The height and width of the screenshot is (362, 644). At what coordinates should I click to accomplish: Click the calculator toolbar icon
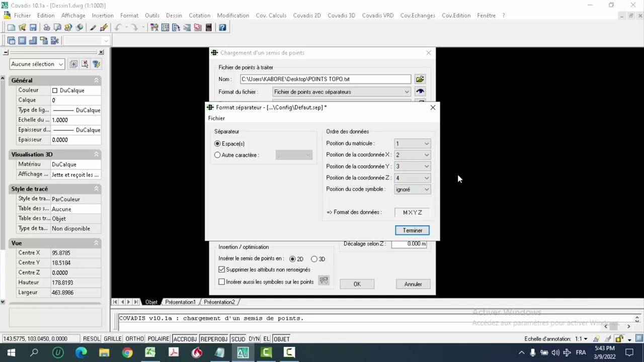[x=209, y=28]
